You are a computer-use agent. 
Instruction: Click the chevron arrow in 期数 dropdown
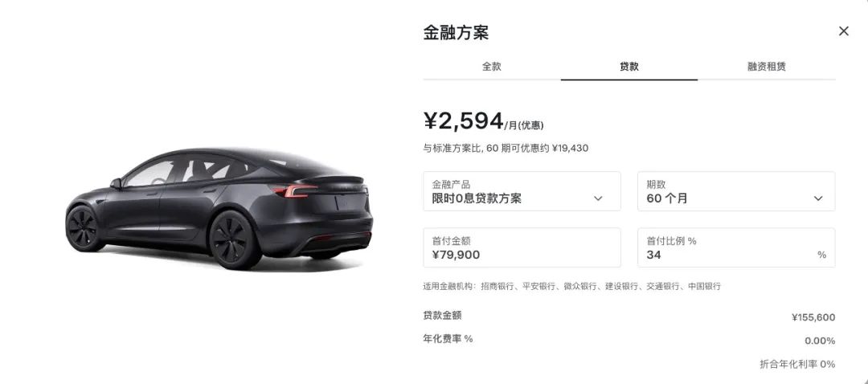[818, 198]
